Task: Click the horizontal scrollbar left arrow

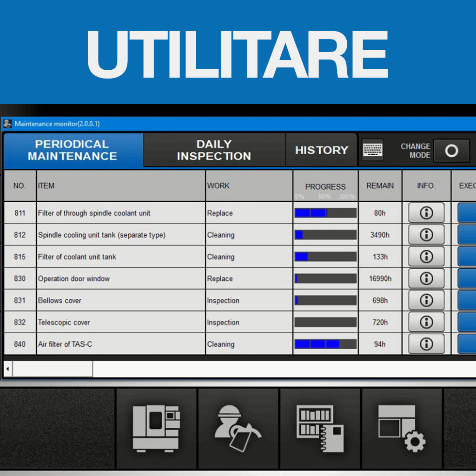Action: (x=8, y=369)
